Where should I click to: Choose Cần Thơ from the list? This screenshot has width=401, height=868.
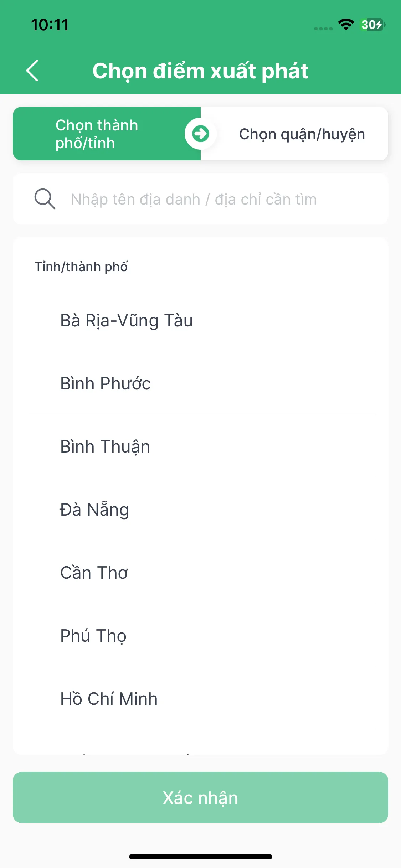[x=200, y=572]
